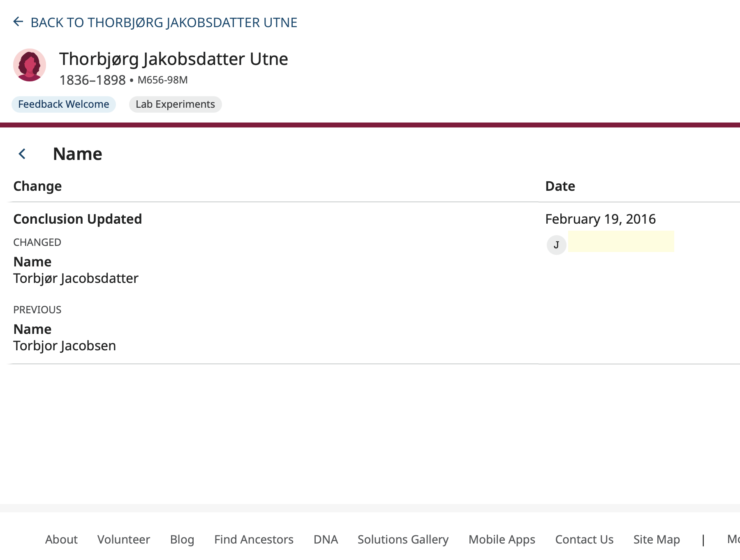Image resolution: width=740 pixels, height=560 pixels.
Task: Click the female profile portrait avatar
Action: coord(30,65)
